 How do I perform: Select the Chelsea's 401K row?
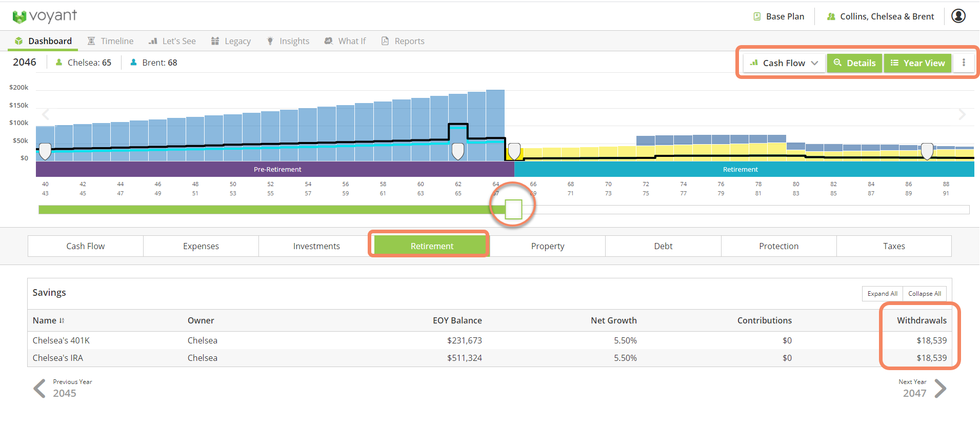click(x=490, y=340)
